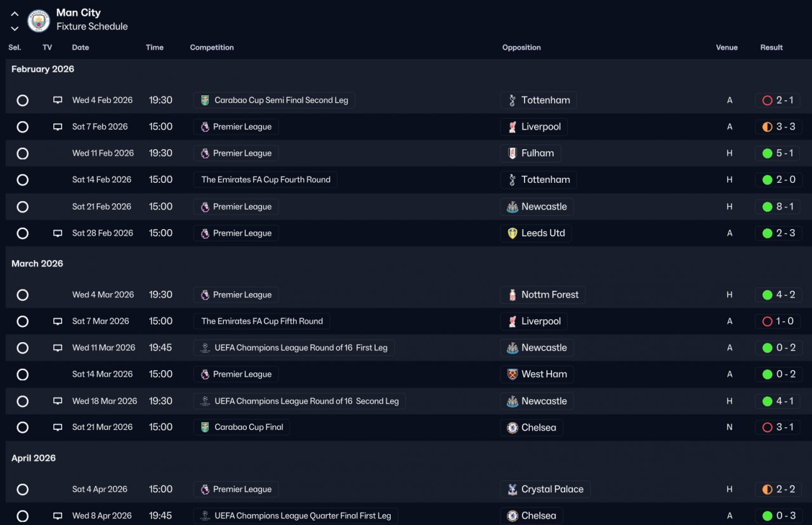Click Champions League icon for Quarter Final First Leg
Viewport: 812px width, 525px height.
click(205, 516)
